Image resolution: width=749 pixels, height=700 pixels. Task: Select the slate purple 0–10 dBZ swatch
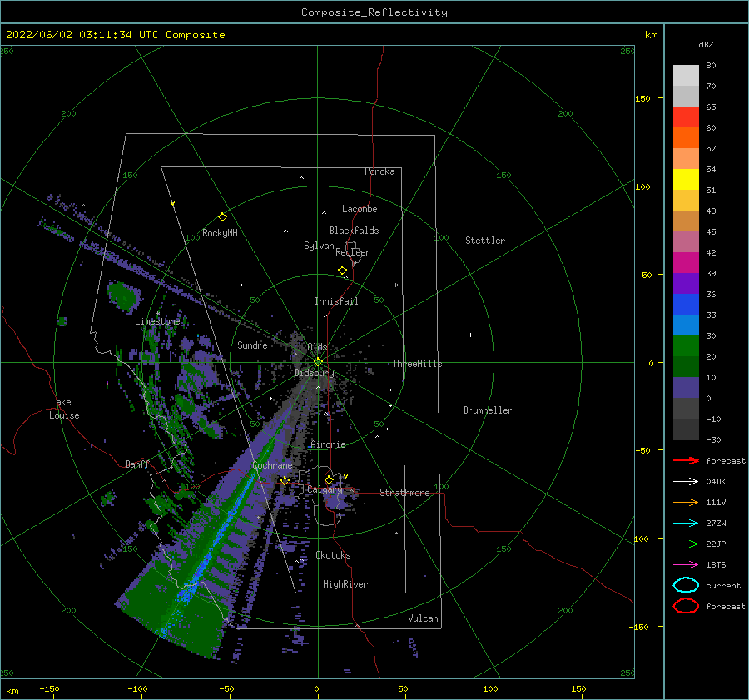[x=686, y=388]
